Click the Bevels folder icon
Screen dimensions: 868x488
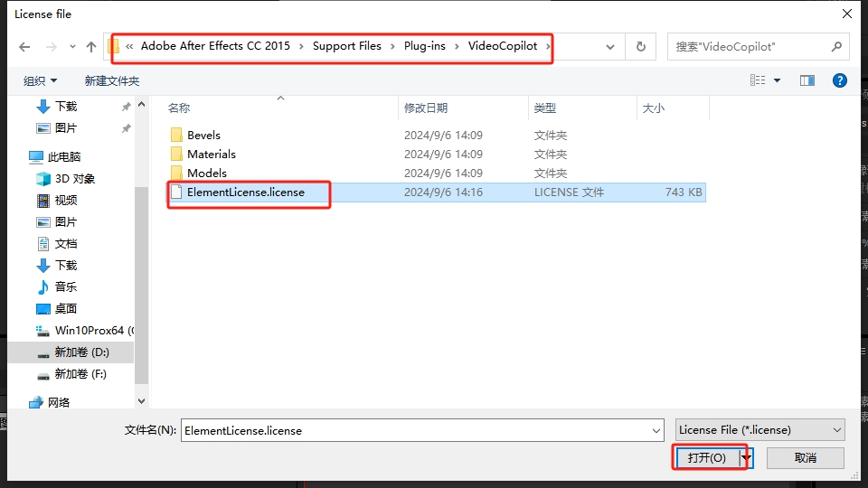tap(176, 135)
